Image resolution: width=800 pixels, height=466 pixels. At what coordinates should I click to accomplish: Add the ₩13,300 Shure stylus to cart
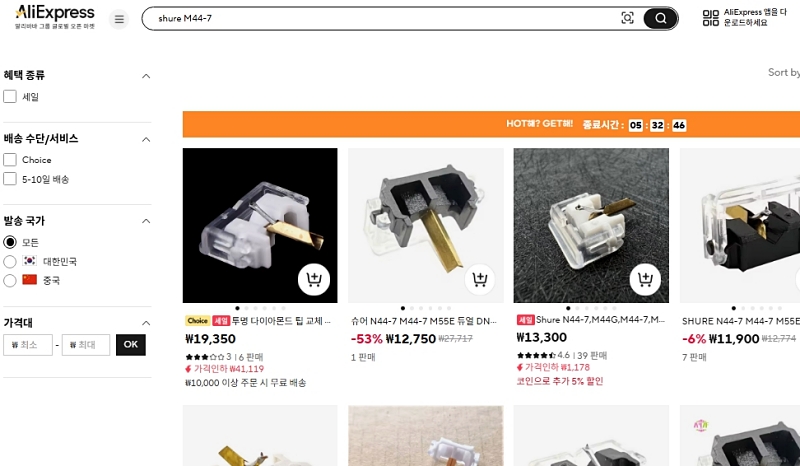pyautogui.click(x=645, y=279)
